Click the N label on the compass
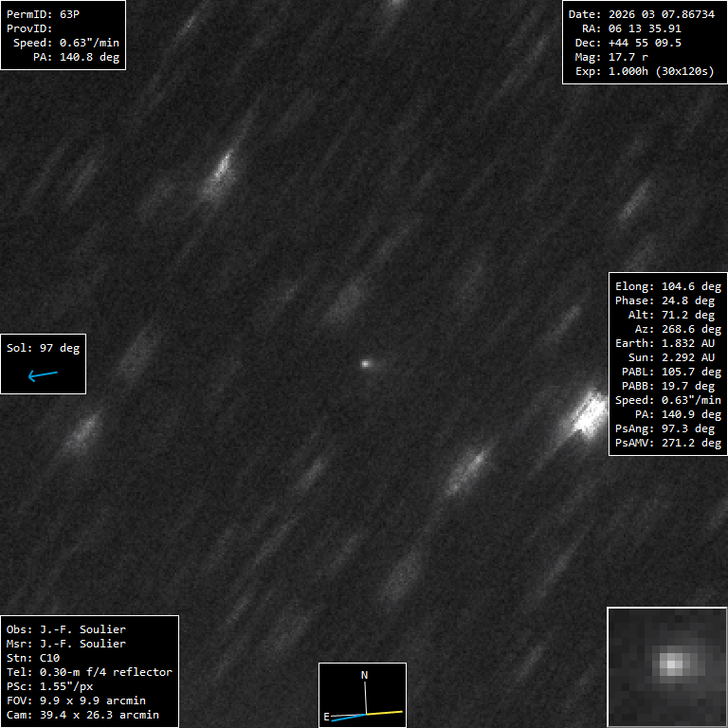The height and width of the screenshot is (728, 728). (x=364, y=675)
